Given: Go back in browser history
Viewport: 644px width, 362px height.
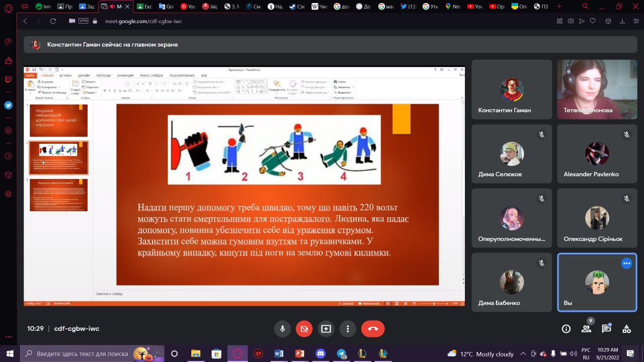Looking at the screenshot, I should (25, 21).
